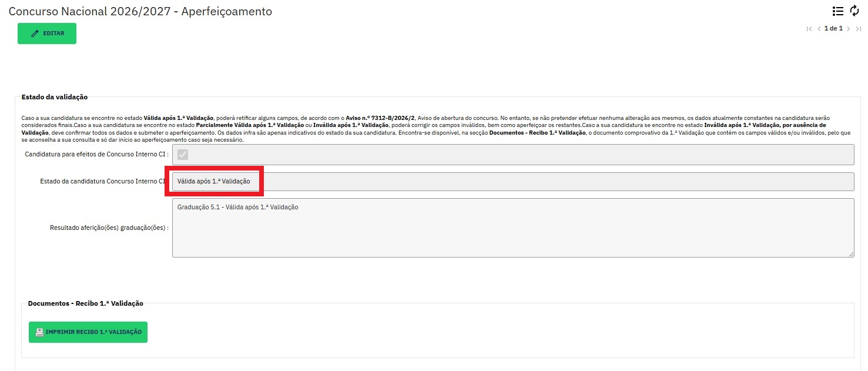Click the printer icon on the receipt button
The height and width of the screenshot is (371, 868).
39,332
